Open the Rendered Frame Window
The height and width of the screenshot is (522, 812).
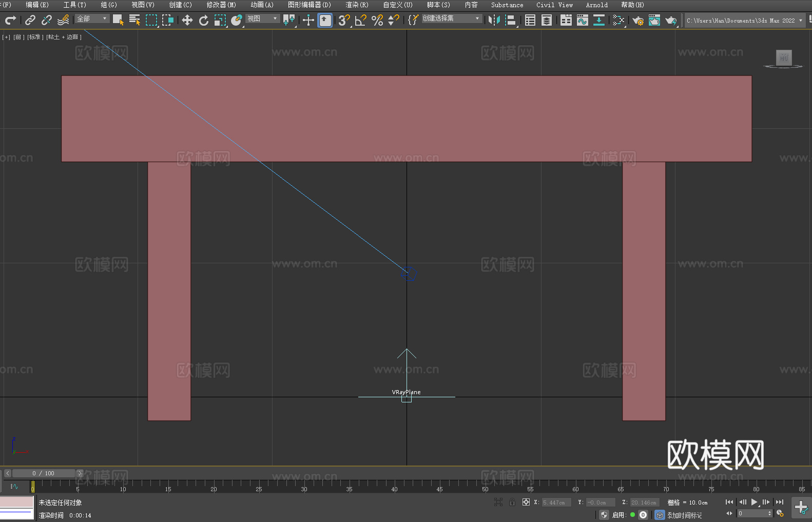point(654,20)
